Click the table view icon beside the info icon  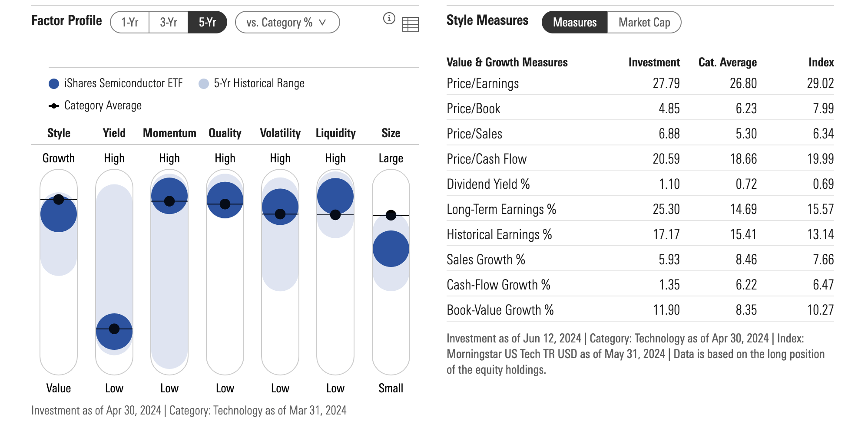pos(410,24)
